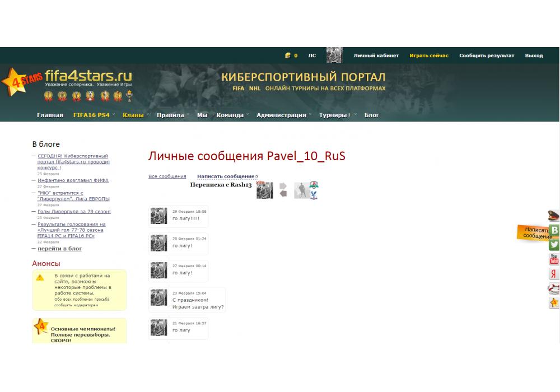Open Rash13's silhouette player avatar
The image size is (560, 392).
(302, 190)
